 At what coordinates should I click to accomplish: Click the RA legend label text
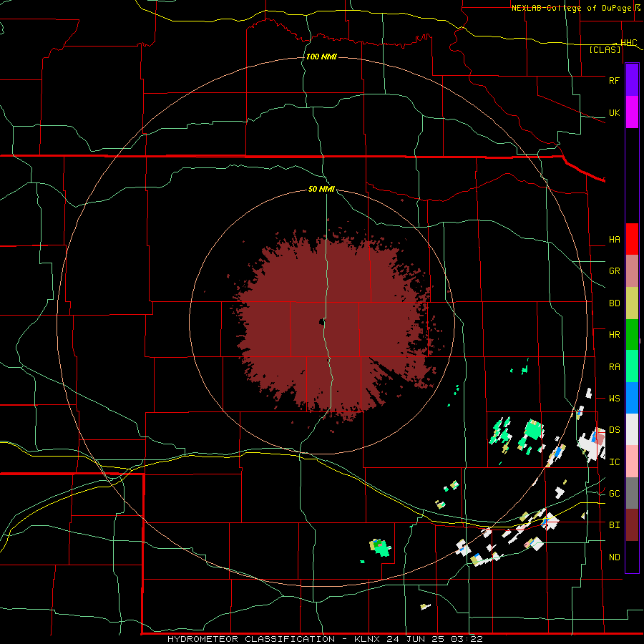pyautogui.click(x=614, y=367)
